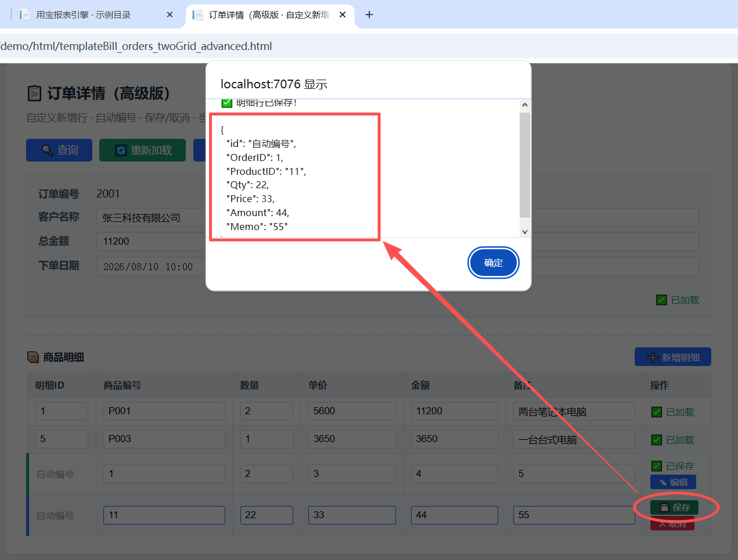738x560 pixels.
Task: Click 单价 field showing 3650
Action: 352,439
